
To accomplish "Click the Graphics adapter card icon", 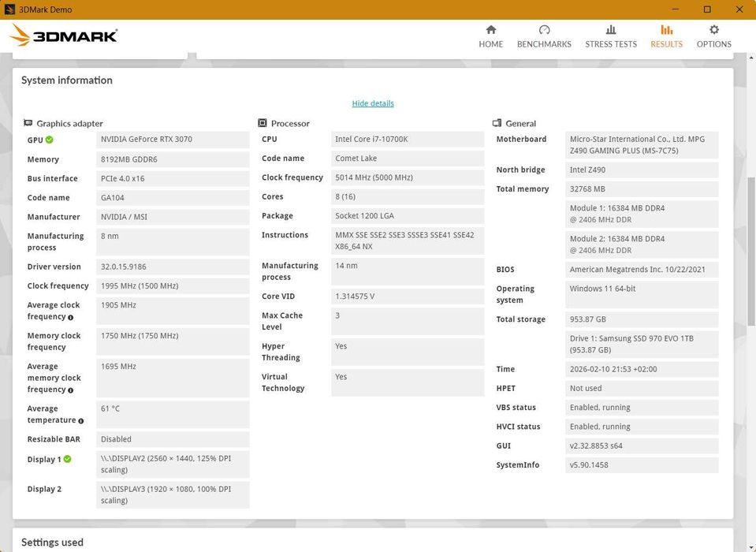I will (x=28, y=123).
